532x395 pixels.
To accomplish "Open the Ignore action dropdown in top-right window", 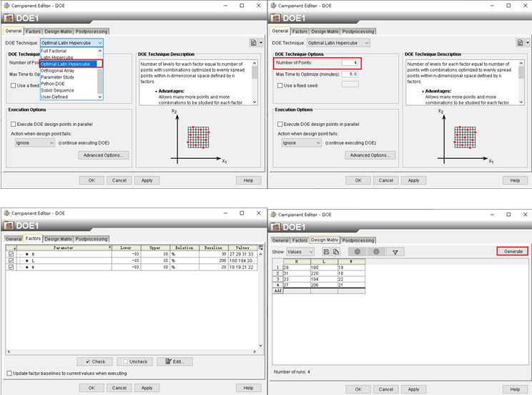I will click(x=300, y=142).
